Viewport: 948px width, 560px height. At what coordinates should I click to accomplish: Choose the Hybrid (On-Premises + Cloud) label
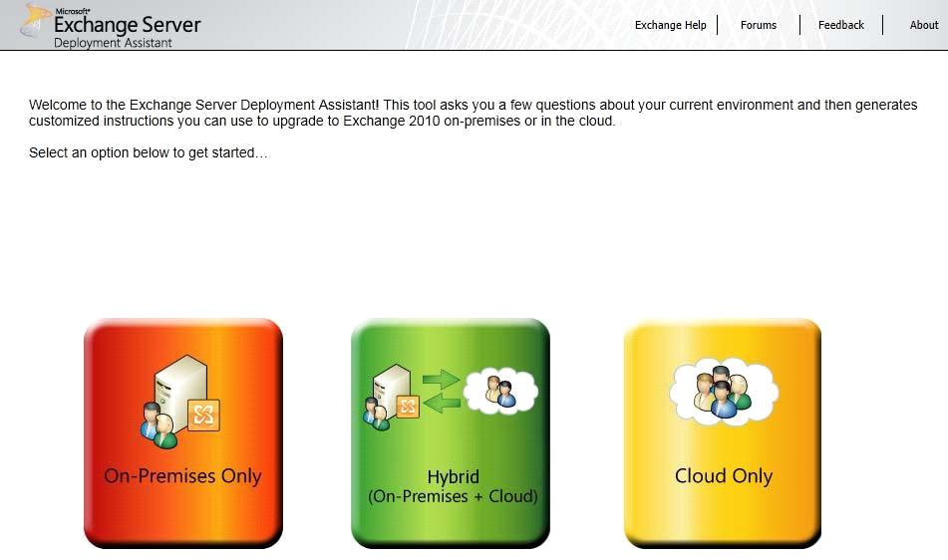pos(453,486)
